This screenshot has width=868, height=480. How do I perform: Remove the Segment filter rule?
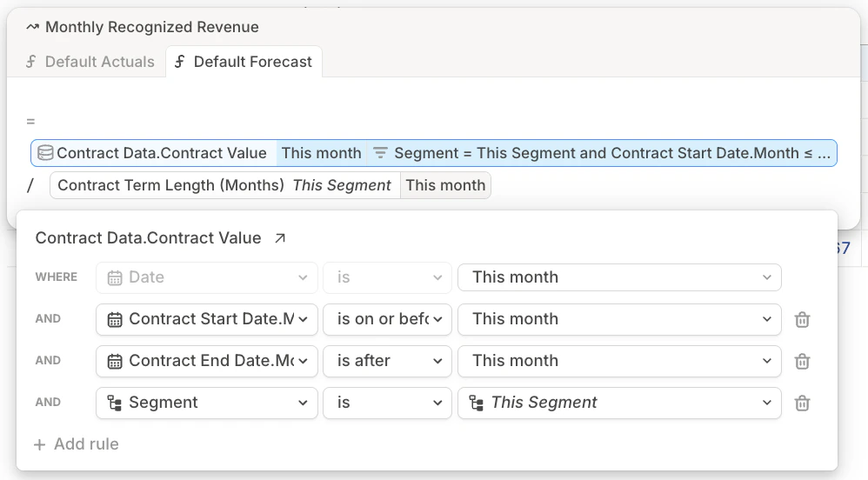[x=802, y=403]
